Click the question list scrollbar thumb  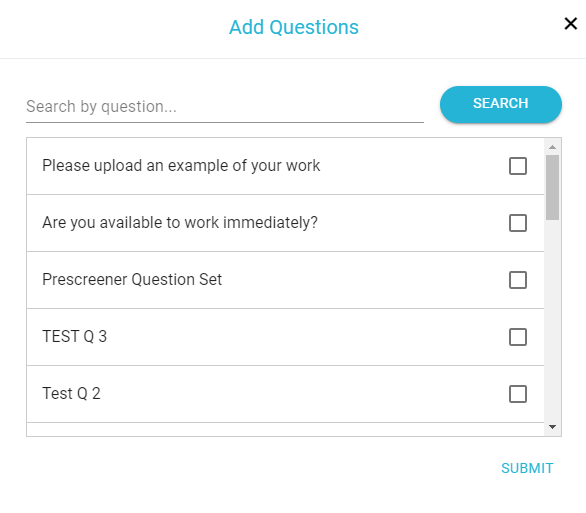click(x=552, y=187)
